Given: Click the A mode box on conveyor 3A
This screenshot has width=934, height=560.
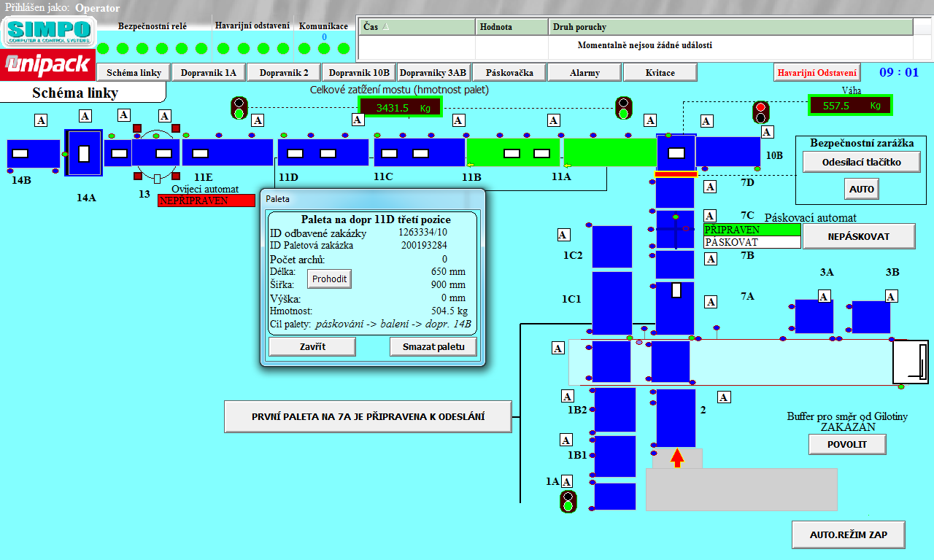Looking at the screenshot, I should click(824, 297).
